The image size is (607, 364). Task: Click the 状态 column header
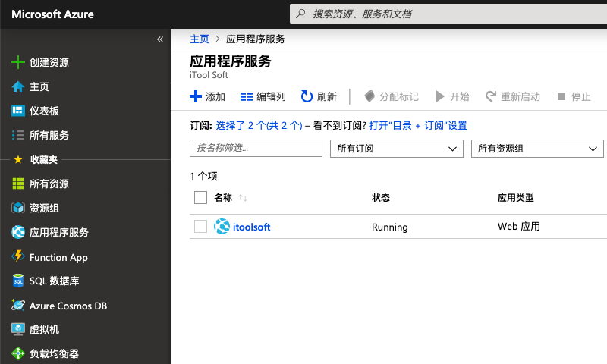[x=381, y=198]
